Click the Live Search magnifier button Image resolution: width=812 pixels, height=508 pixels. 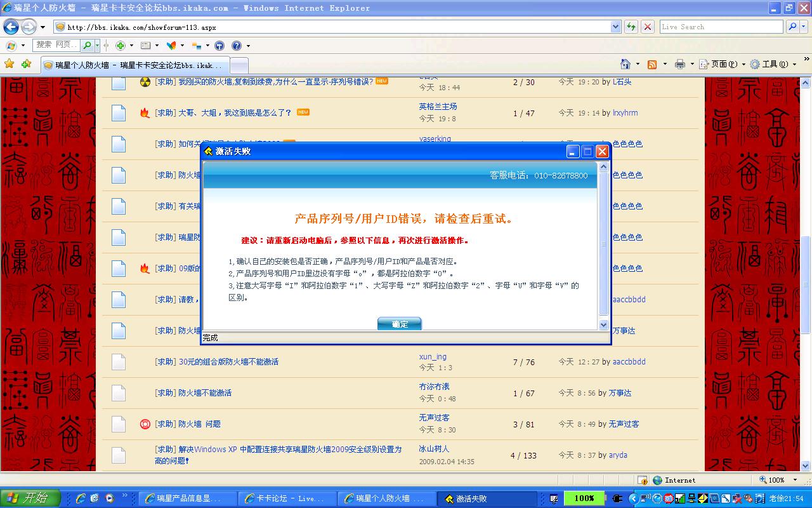(792, 27)
